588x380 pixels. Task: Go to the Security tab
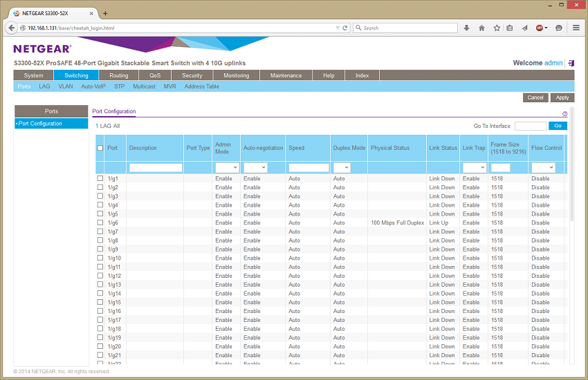click(x=192, y=75)
